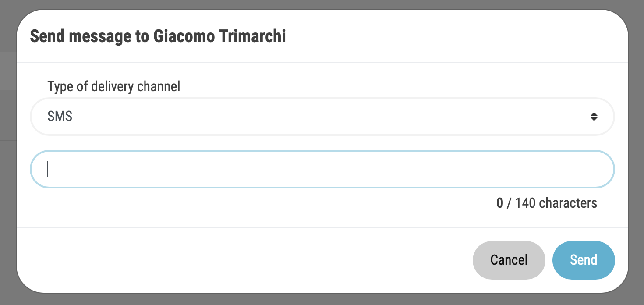Click the 'Send message to Giacomo Trimarchi' title
The width and height of the screenshot is (644, 305).
click(x=158, y=36)
